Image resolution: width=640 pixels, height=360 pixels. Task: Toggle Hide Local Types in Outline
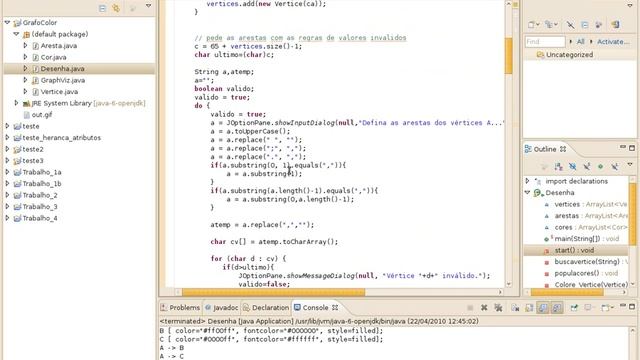point(615,167)
